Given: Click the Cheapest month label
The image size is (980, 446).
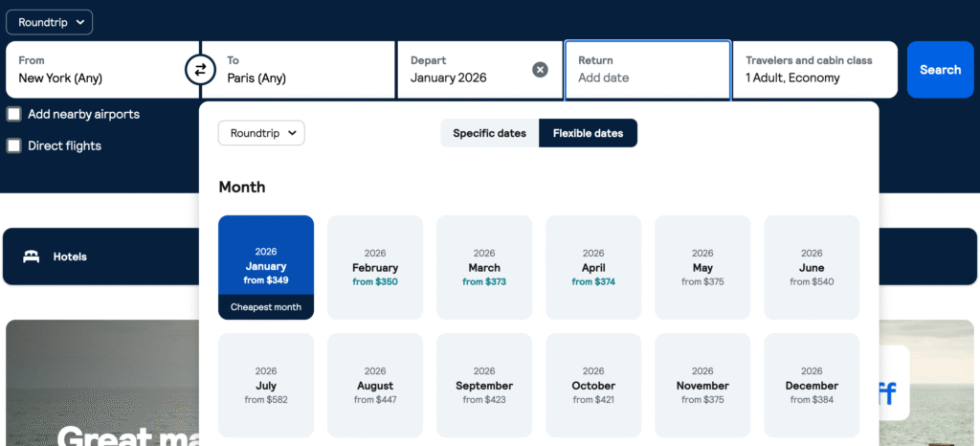Looking at the screenshot, I should point(266,307).
